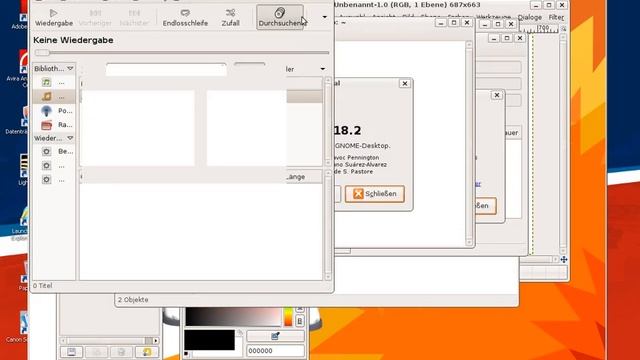Open the Po... podcast source
640x360 pixels.
[x=53, y=111]
